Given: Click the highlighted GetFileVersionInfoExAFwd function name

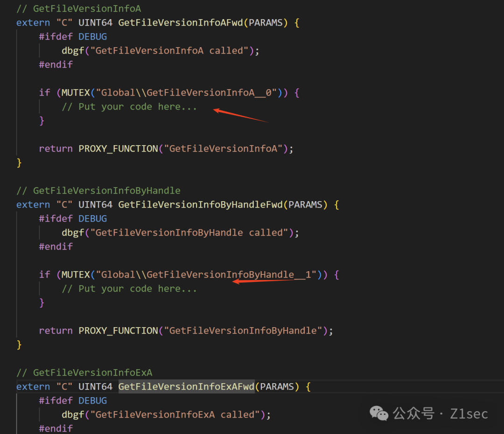Looking at the screenshot, I should 186,387.
